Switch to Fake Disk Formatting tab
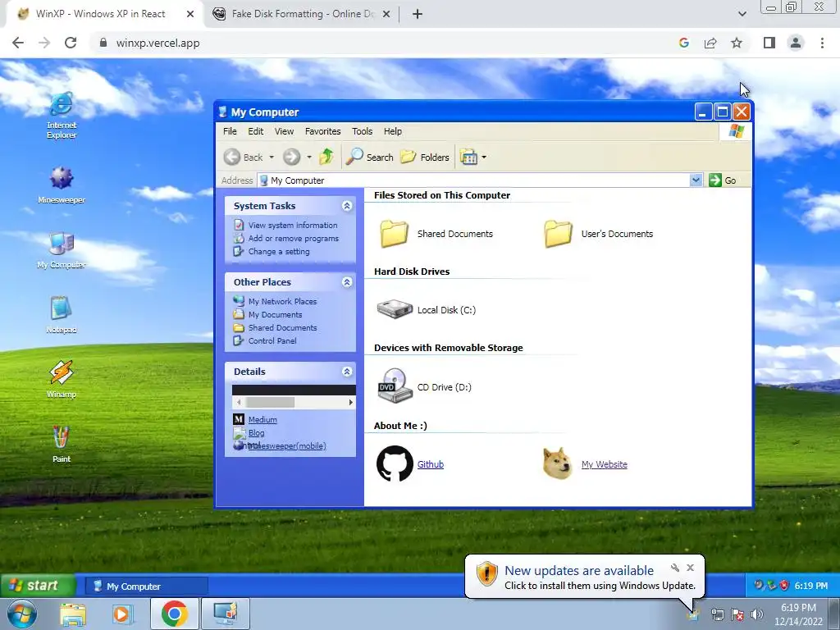The width and height of the screenshot is (840, 630). [301, 14]
